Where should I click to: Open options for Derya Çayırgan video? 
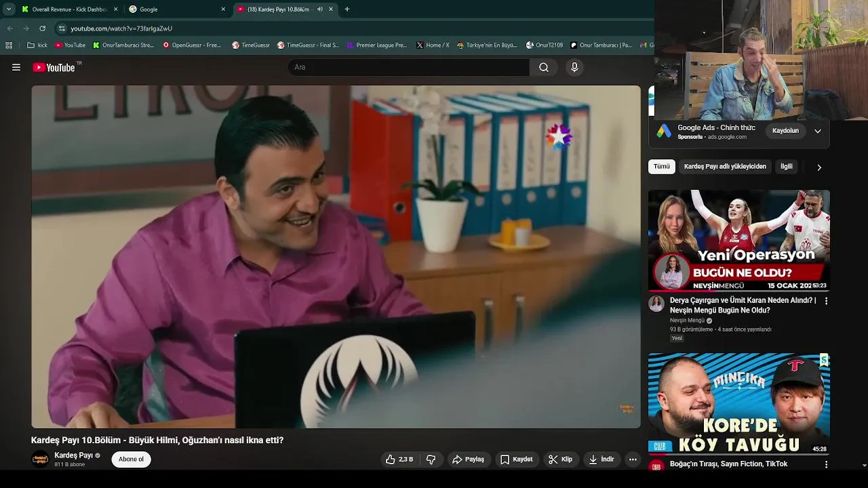pyautogui.click(x=826, y=301)
